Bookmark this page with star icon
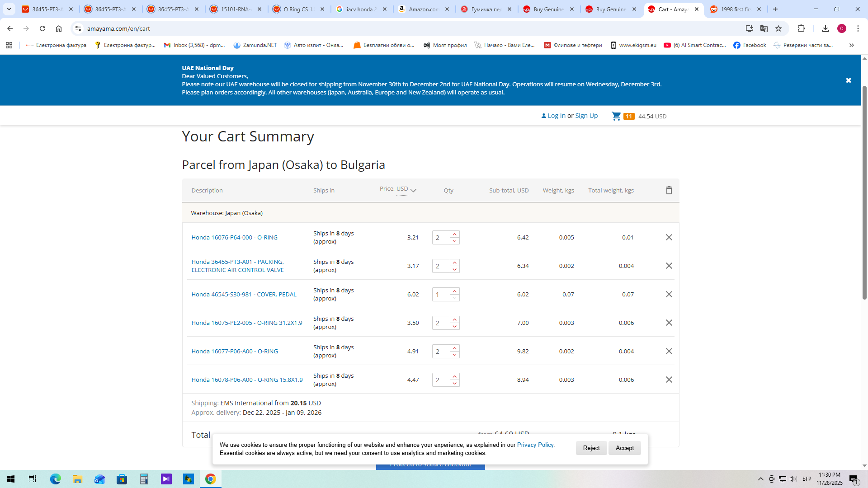This screenshot has height=488, width=868. click(778, 28)
